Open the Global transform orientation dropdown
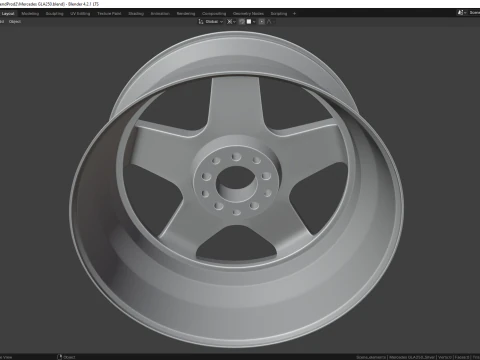 point(211,22)
